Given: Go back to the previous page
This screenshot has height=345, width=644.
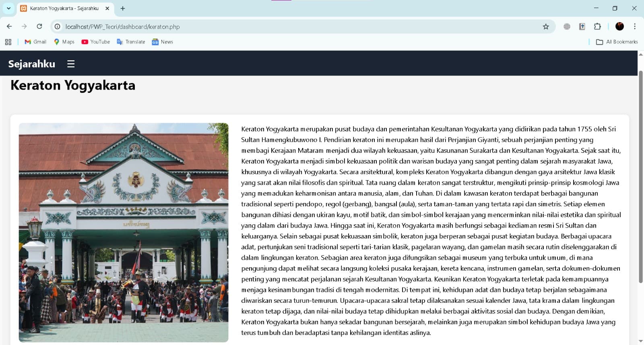Looking at the screenshot, I should 9,27.
